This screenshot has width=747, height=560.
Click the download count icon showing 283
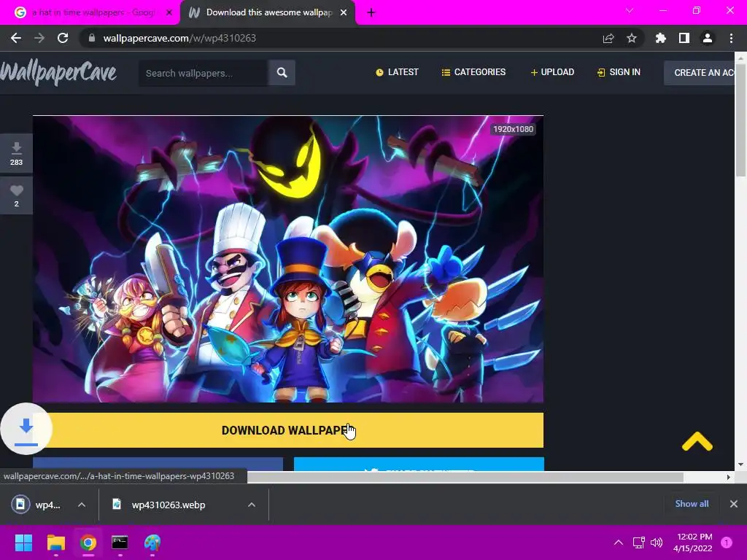point(16,154)
